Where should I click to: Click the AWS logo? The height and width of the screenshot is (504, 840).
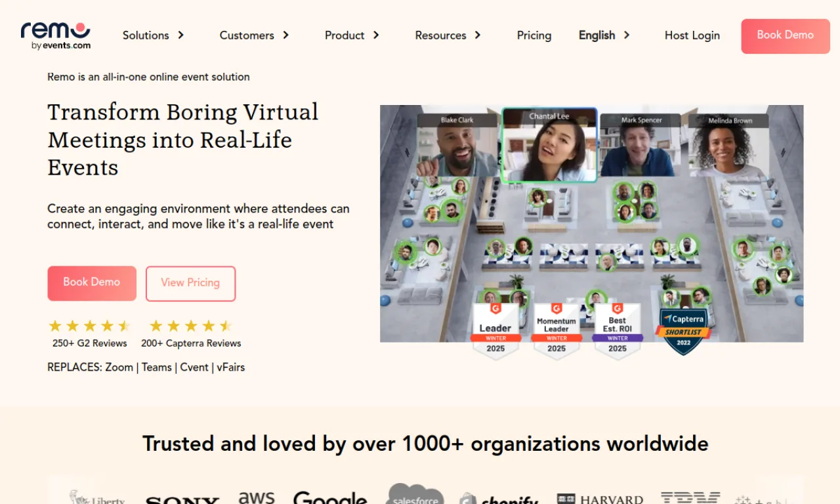[x=257, y=497]
